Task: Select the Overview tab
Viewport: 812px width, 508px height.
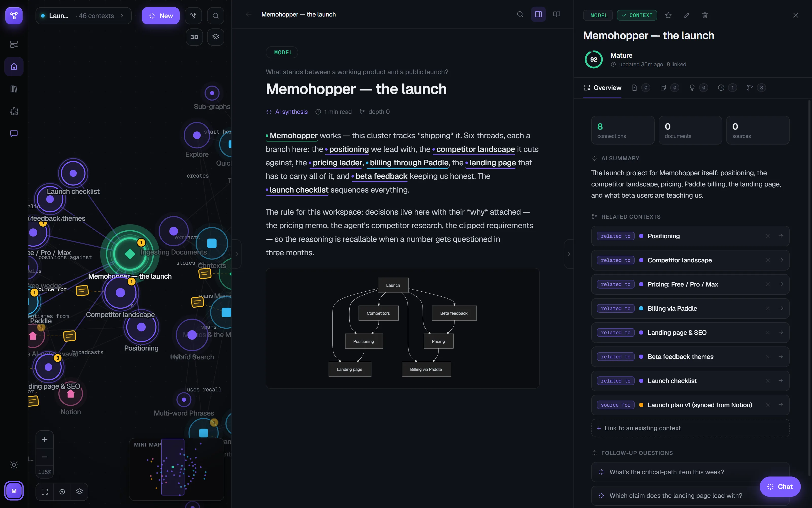Action: pos(602,88)
